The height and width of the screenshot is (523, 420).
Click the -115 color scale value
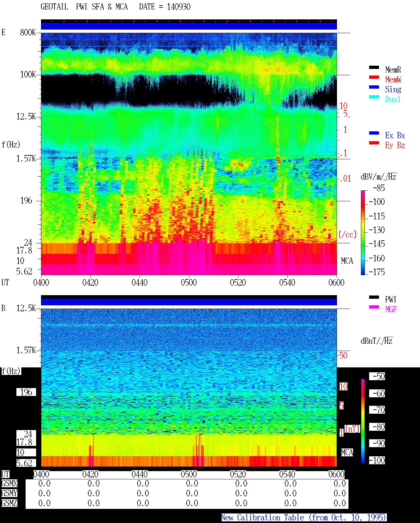click(x=377, y=216)
